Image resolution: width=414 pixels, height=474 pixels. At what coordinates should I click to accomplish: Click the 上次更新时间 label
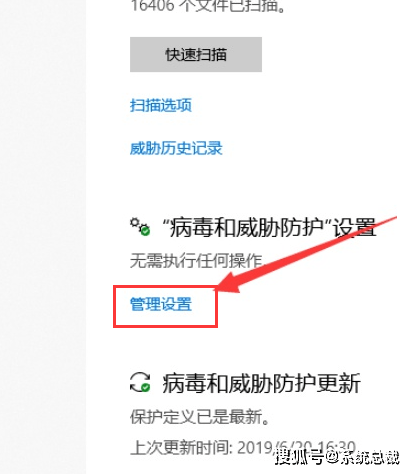click(181, 447)
